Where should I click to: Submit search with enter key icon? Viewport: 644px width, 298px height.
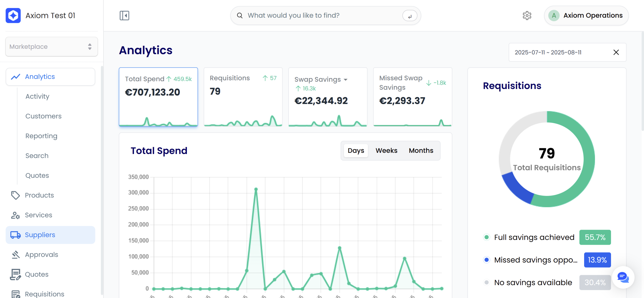(410, 16)
